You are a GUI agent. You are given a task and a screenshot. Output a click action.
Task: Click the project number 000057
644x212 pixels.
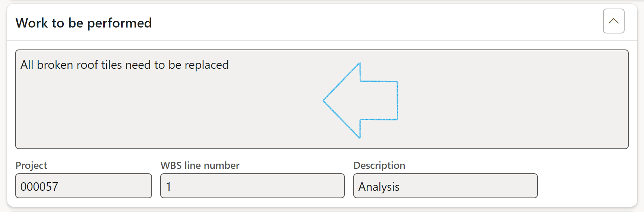tap(39, 186)
